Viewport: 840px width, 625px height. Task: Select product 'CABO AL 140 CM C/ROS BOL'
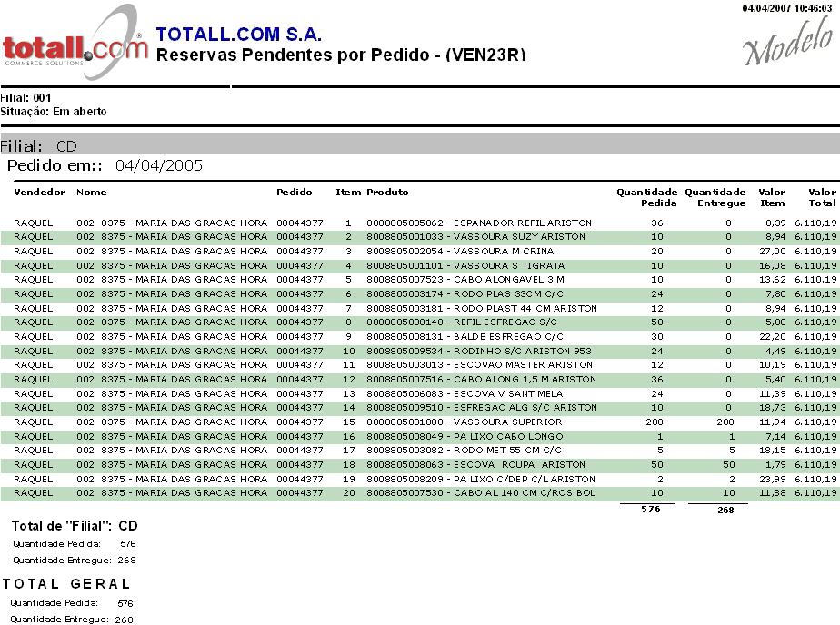click(x=525, y=493)
